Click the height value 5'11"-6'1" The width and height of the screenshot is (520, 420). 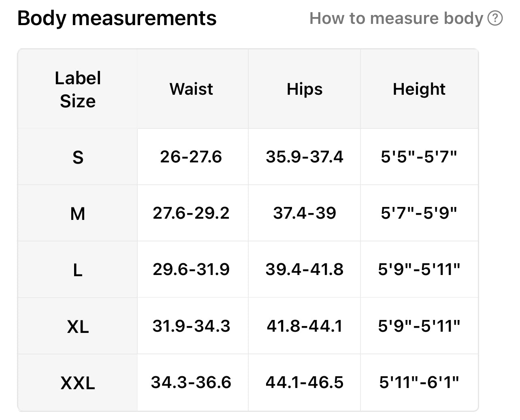419,382
